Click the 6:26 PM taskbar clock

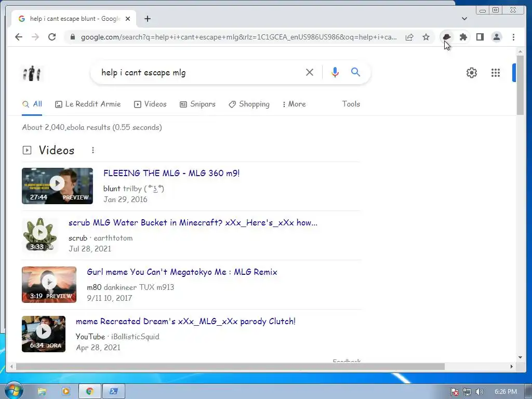click(506, 392)
